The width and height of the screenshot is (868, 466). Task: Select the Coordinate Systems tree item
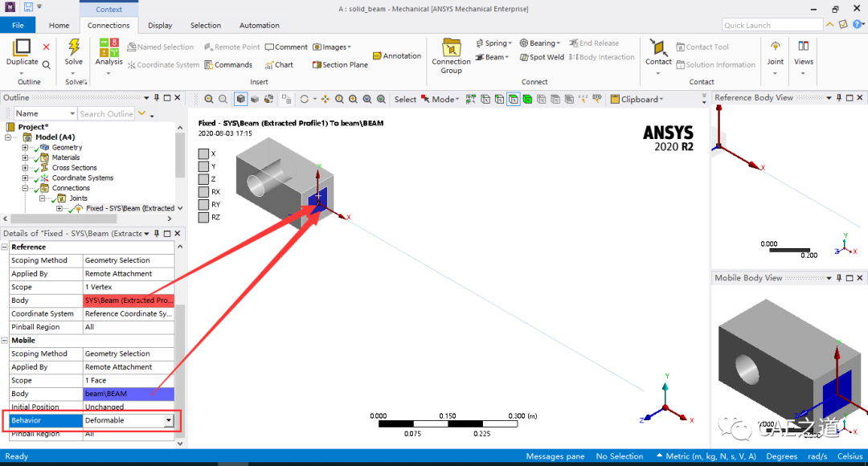tap(83, 178)
